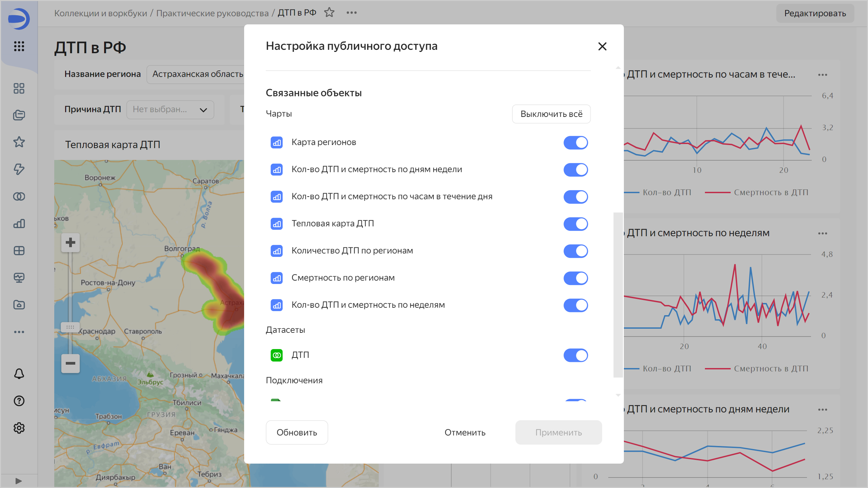Go to Практические руководства breadcrumb
Image resolution: width=868 pixels, height=488 pixels.
tap(212, 13)
